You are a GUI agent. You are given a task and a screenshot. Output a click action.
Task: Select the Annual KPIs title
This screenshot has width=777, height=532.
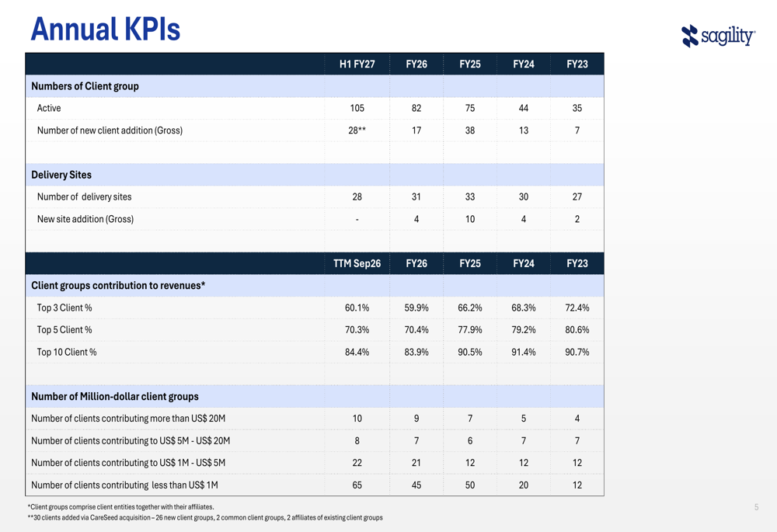(x=106, y=30)
